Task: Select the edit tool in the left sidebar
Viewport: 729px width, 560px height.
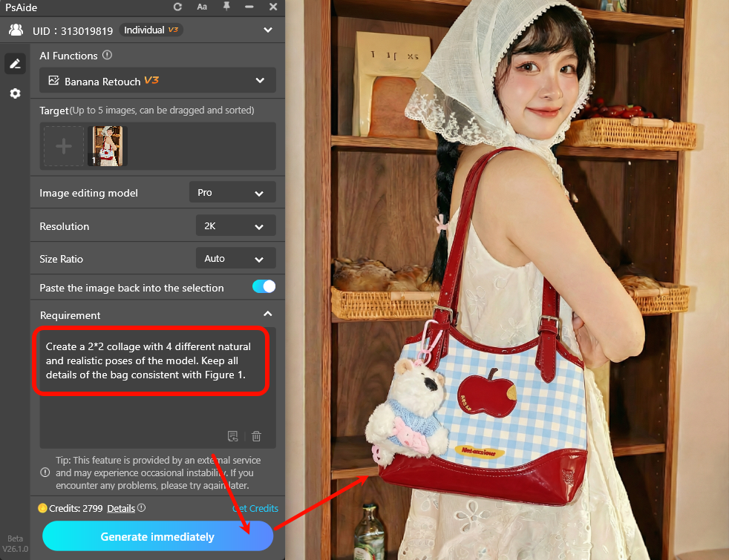Action: point(15,63)
